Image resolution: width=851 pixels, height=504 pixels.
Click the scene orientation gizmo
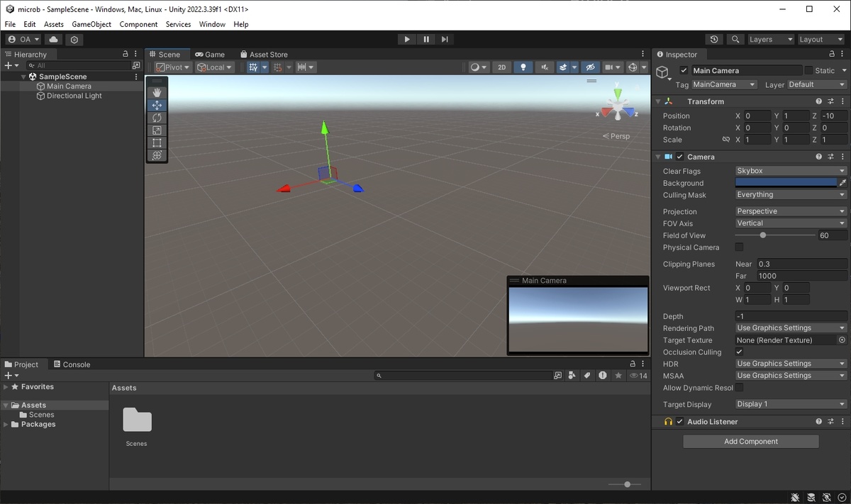tap(618, 106)
